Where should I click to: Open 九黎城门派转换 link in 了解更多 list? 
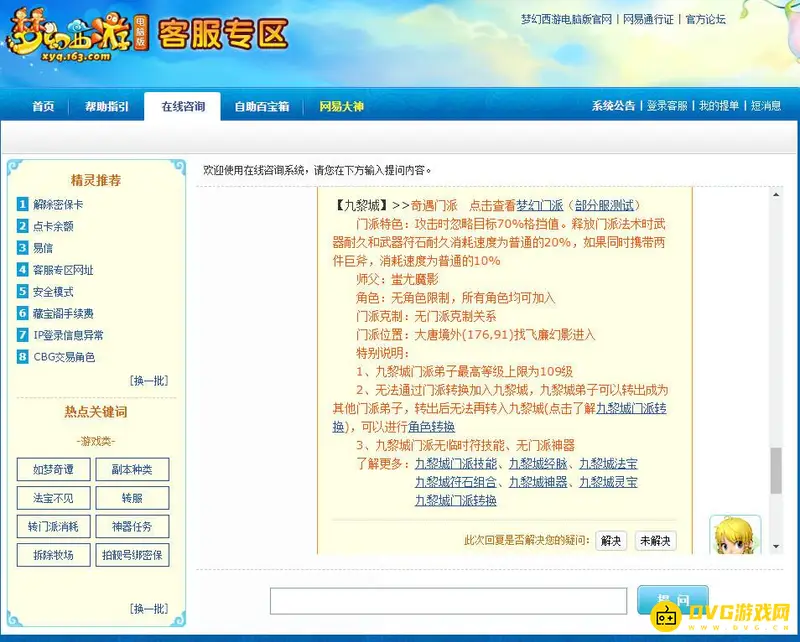coord(456,500)
